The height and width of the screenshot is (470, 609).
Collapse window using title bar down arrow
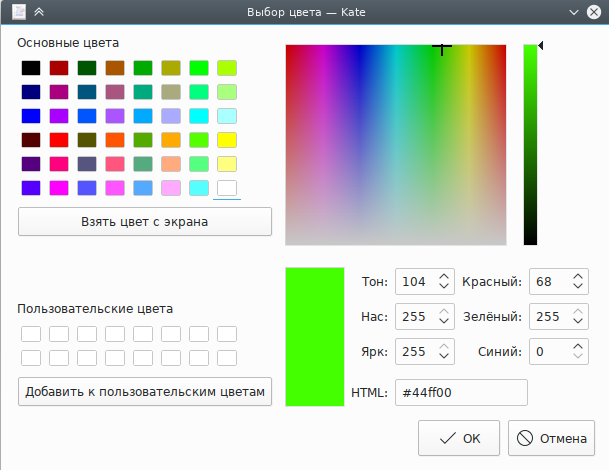pyautogui.click(x=573, y=12)
